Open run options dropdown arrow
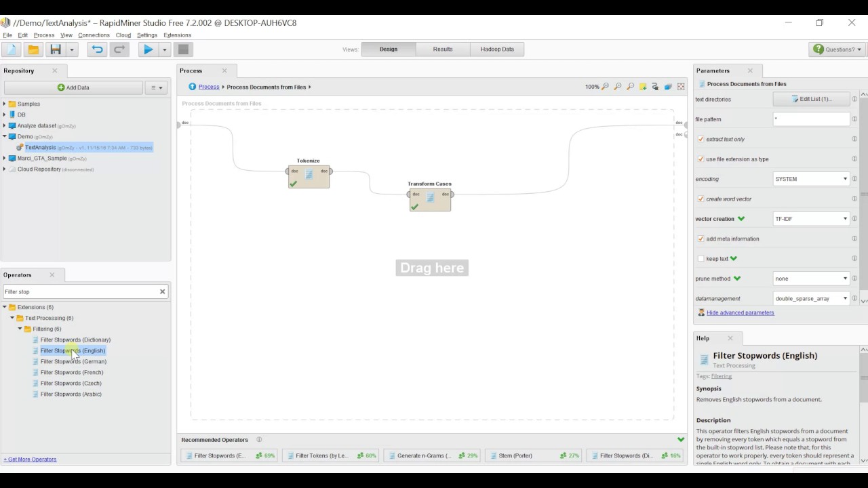The image size is (868, 488). point(164,49)
